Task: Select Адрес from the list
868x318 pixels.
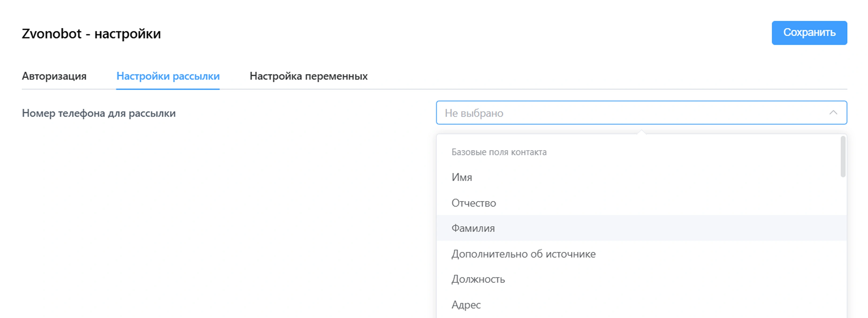Action: (641, 305)
